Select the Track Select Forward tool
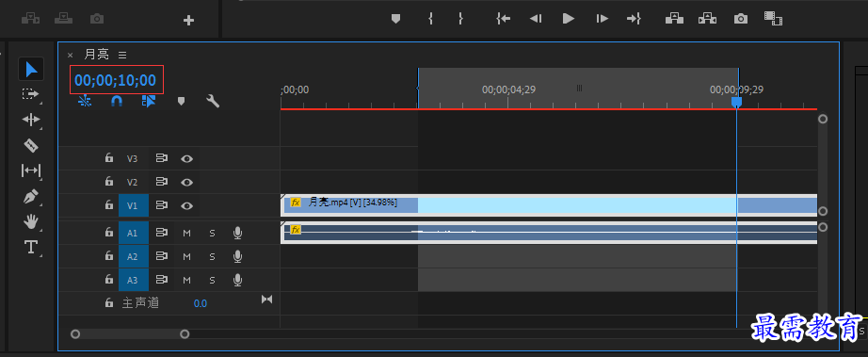The height and width of the screenshot is (357, 868). (30, 94)
